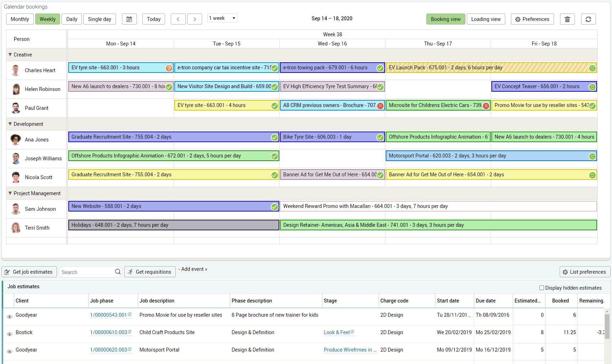
Task: Click the trash delete booking icon
Action: 567,19
